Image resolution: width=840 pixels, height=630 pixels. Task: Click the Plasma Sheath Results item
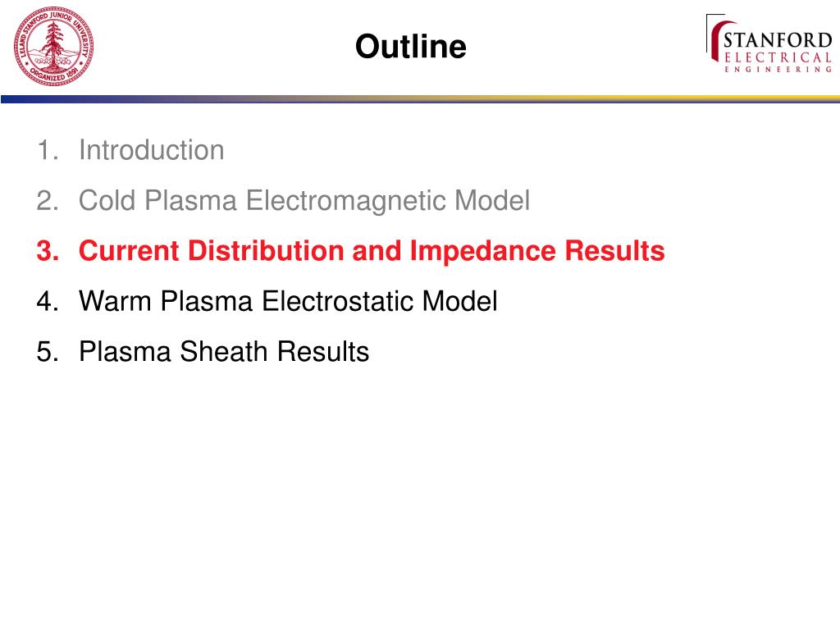[224, 351]
